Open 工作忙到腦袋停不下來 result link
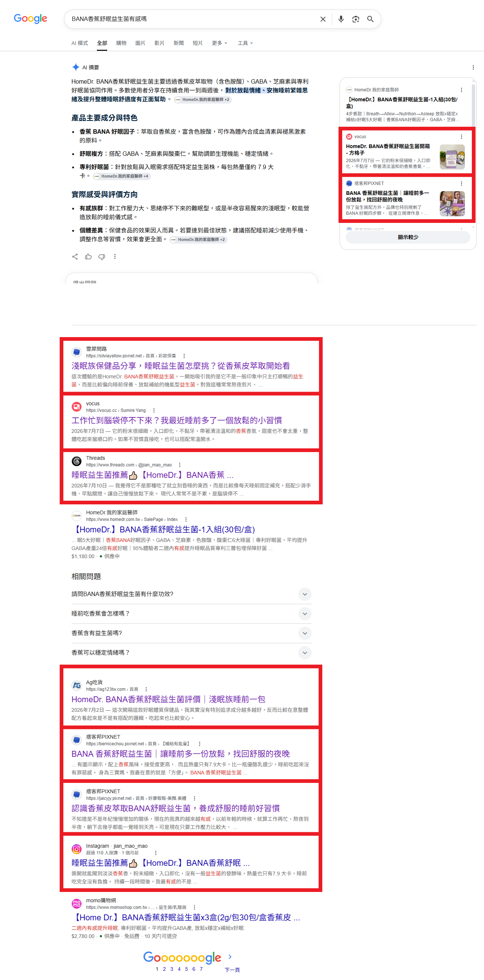Image resolution: width=484 pixels, height=980 pixels. tap(177, 420)
